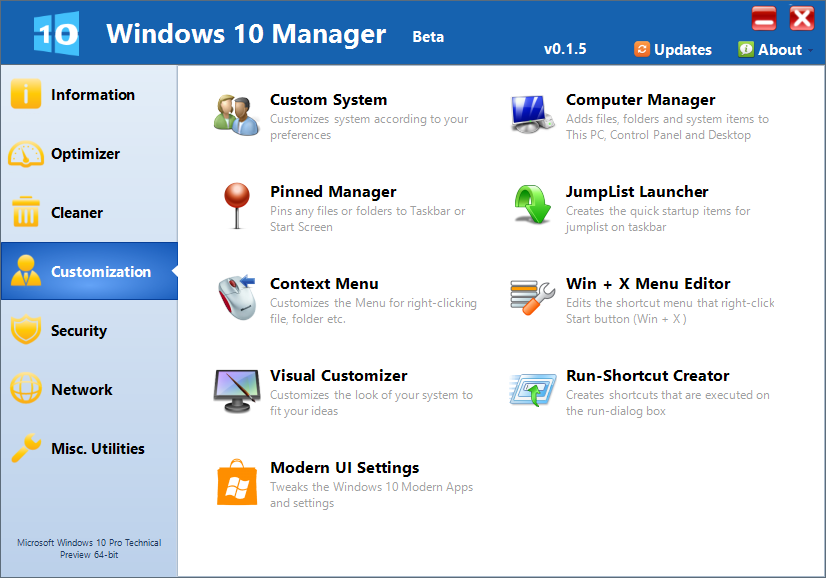Click "Customizes the look of your system" description
The width and height of the screenshot is (826, 578).
click(x=371, y=403)
